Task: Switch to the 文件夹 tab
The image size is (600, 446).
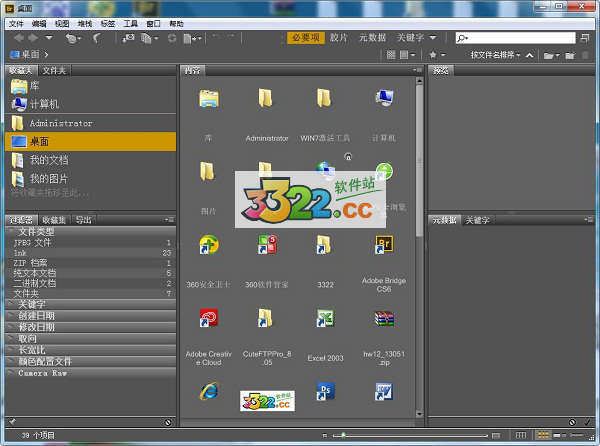Action: click(54, 70)
